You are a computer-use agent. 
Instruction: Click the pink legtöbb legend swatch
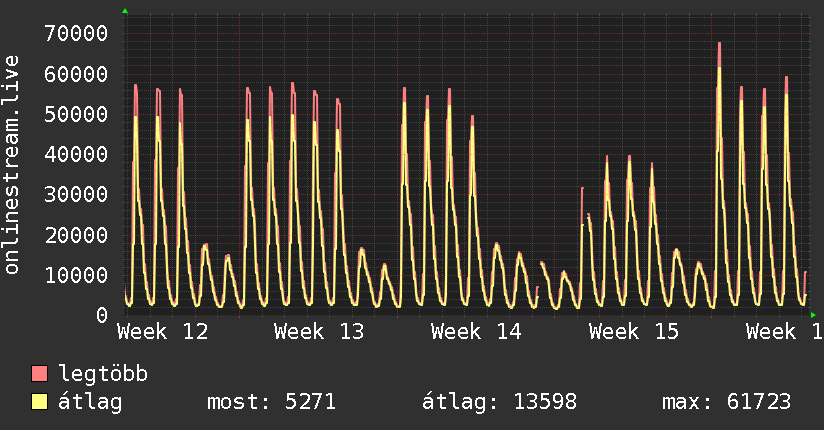39,373
